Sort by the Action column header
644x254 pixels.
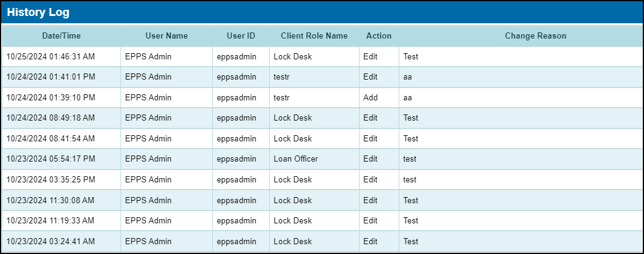[379, 35]
